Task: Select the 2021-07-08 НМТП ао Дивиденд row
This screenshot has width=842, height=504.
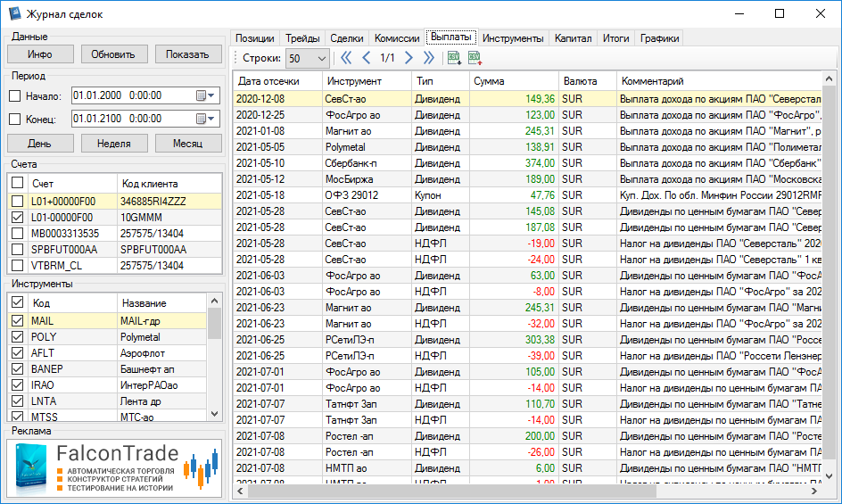Action: pos(528,468)
